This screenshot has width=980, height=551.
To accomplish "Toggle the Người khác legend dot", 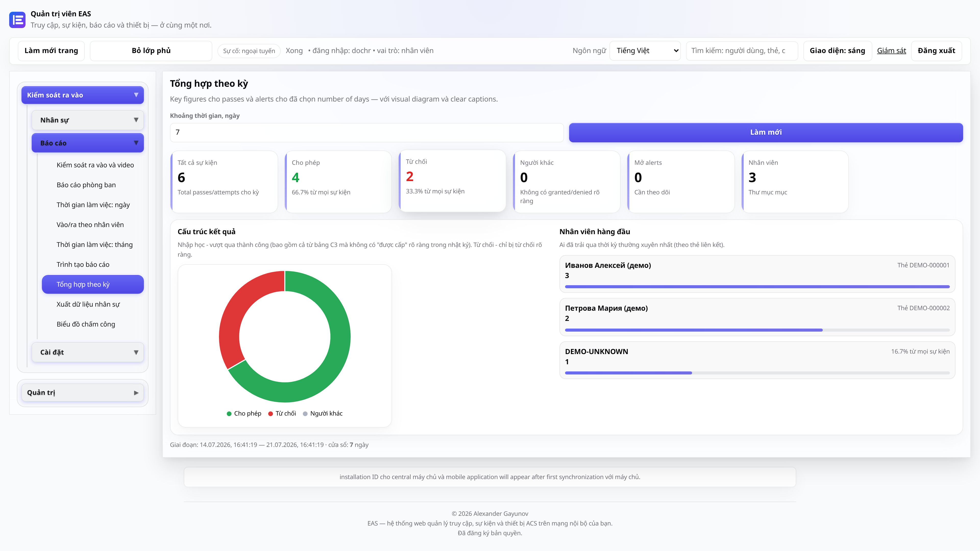I will (x=305, y=414).
